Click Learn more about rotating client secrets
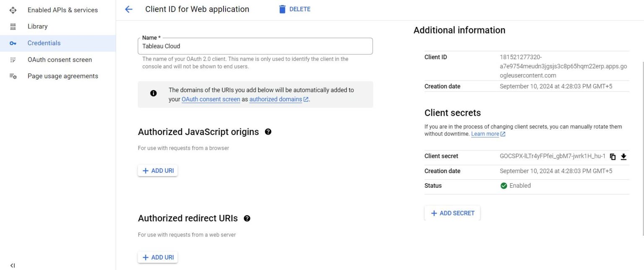 point(486,134)
